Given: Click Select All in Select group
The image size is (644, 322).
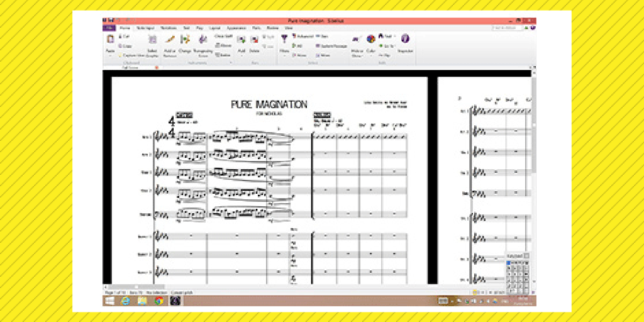Looking at the screenshot, I should 297,45.
